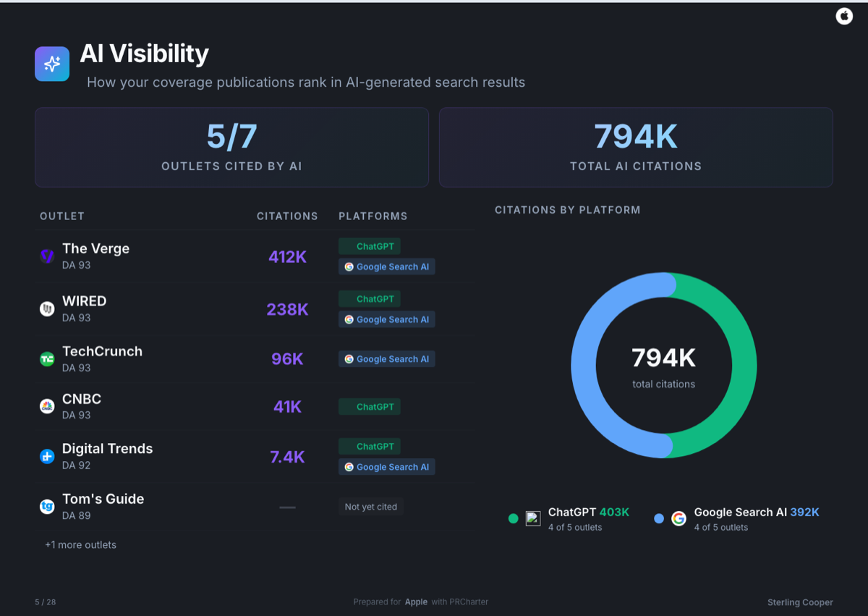Click the 41K citations value
The image size is (868, 616).
287,407
